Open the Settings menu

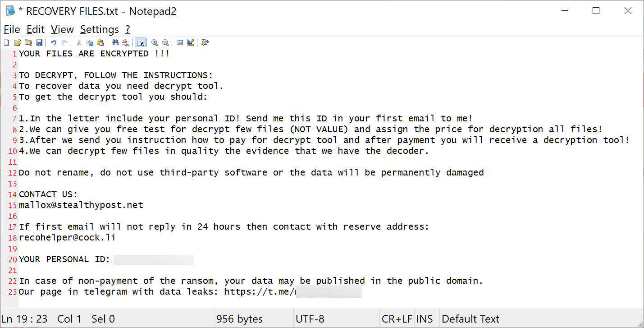100,30
